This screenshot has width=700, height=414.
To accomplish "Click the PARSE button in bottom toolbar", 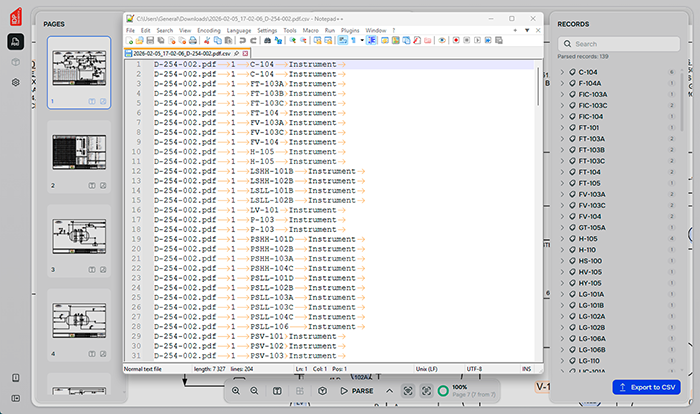I will (x=357, y=391).
